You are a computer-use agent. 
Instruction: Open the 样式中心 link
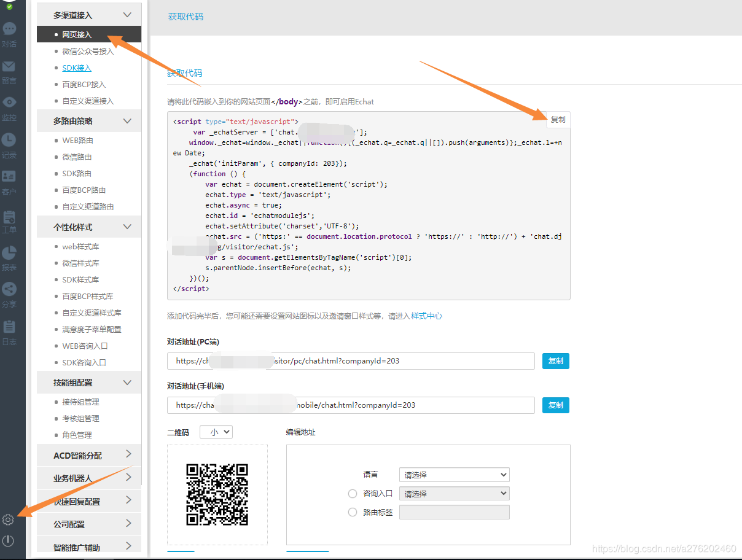[426, 316]
